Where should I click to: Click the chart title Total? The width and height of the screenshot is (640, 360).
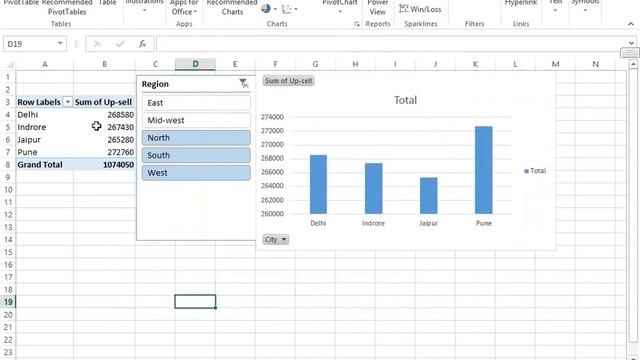[x=405, y=100]
